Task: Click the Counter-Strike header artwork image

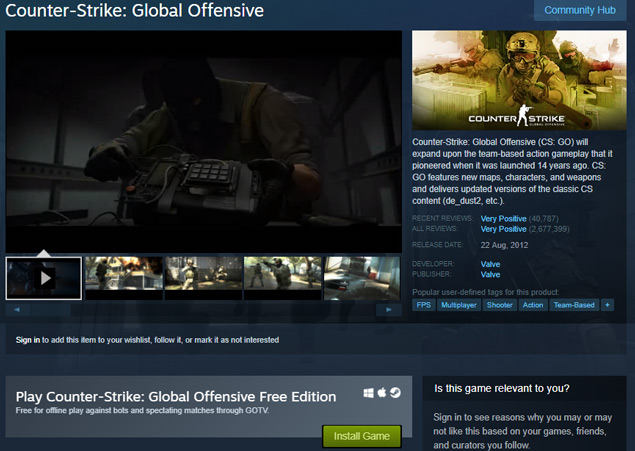Action: (x=519, y=80)
